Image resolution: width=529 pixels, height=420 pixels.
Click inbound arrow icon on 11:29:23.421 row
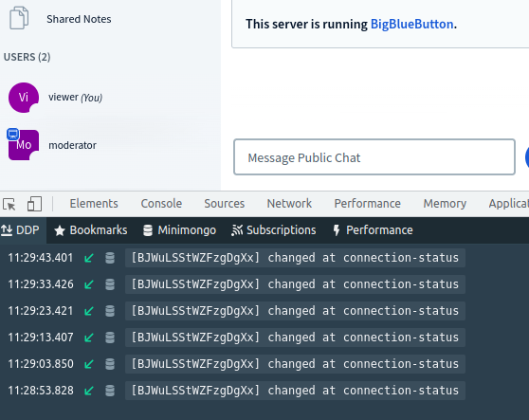(89, 311)
